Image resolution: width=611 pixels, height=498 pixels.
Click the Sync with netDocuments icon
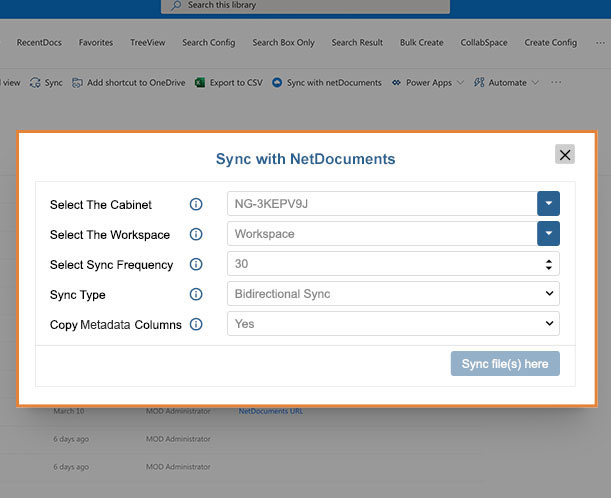coord(277,83)
